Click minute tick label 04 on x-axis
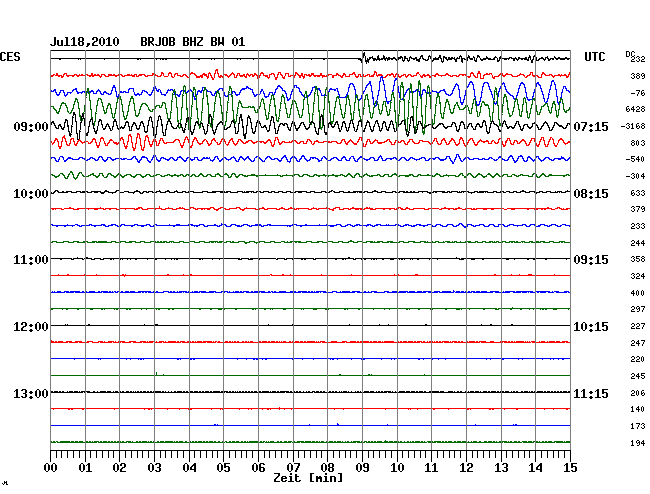650x494 pixels. click(x=189, y=468)
